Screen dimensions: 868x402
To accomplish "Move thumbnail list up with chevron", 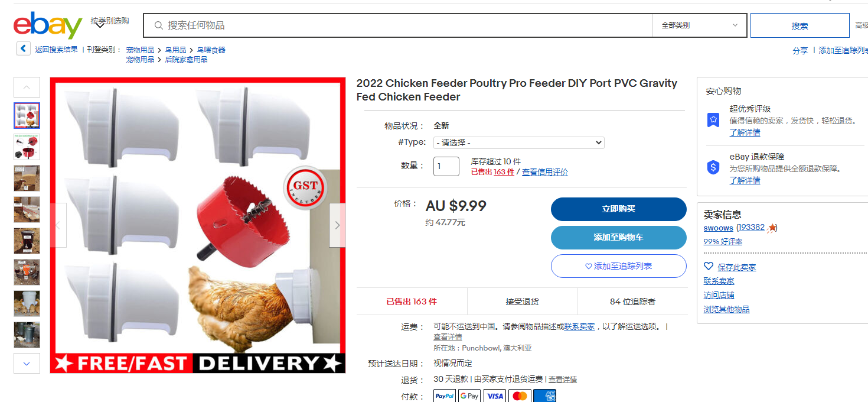I will (27, 87).
